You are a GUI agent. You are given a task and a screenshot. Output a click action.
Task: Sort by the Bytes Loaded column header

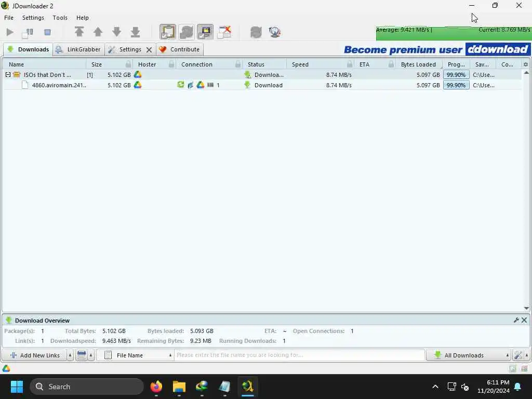418,64
